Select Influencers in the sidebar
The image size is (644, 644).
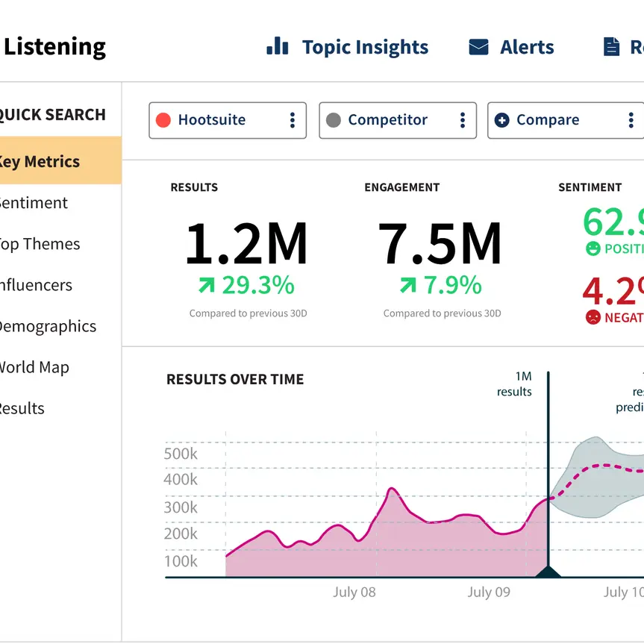[36, 284]
